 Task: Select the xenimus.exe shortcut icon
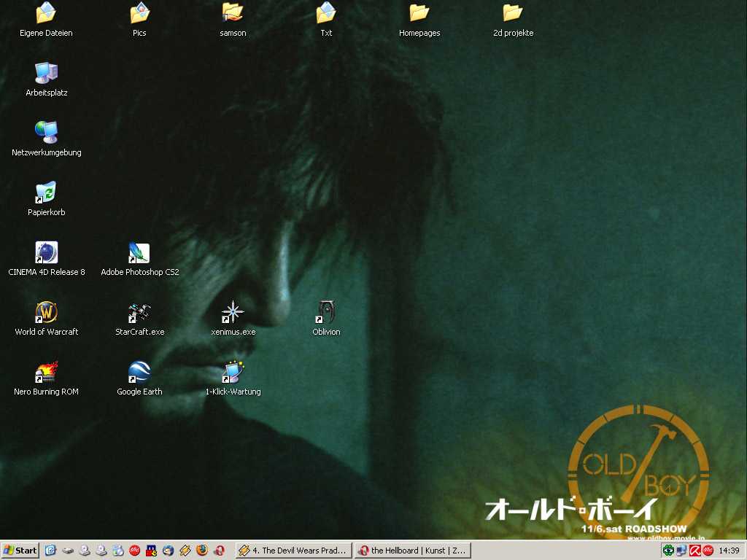233,313
